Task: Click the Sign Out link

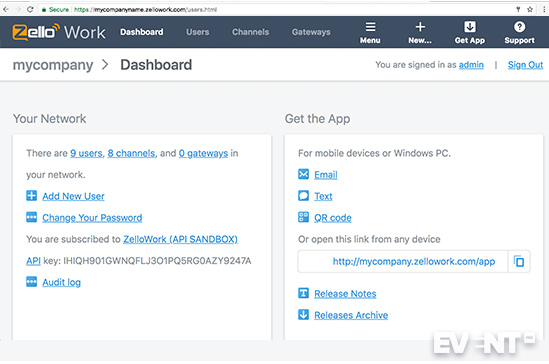Action: (x=526, y=65)
